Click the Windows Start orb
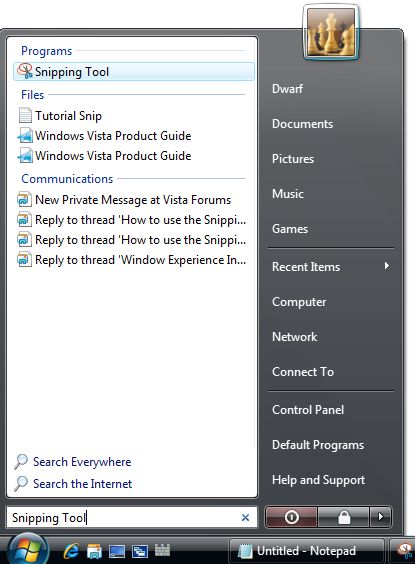Viewport: 415px width, 564px height. [27, 550]
